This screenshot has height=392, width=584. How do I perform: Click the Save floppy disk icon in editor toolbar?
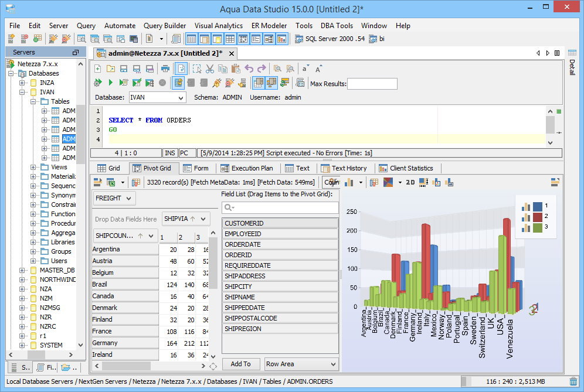tap(124, 69)
